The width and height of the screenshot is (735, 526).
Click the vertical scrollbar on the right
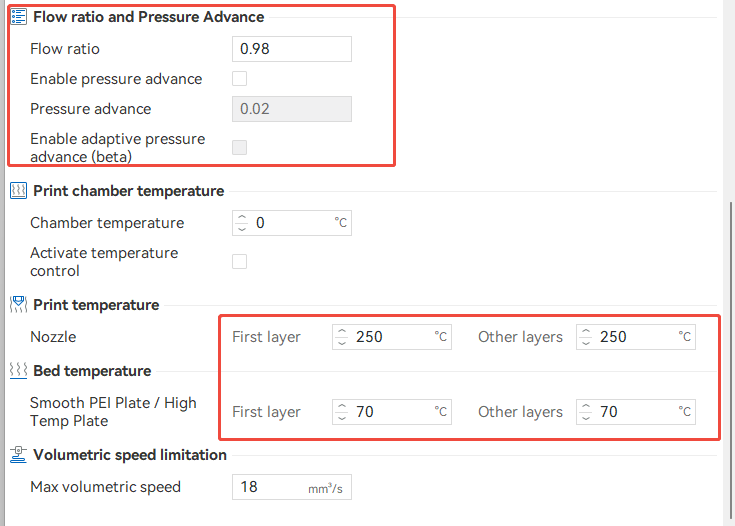pyautogui.click(x=731, y=360)
